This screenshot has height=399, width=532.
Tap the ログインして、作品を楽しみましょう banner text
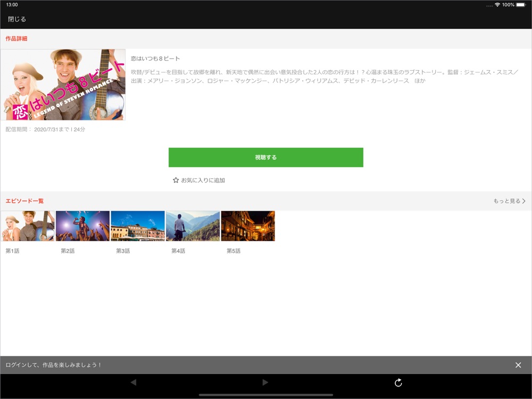53,365
